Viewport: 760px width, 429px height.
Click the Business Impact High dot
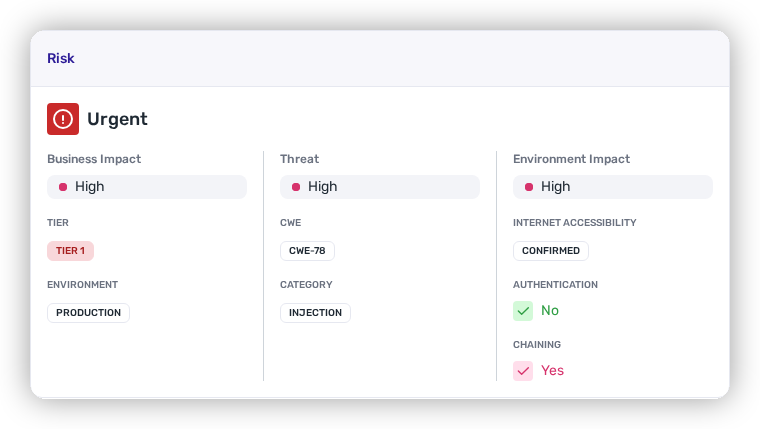click(63, 187)
